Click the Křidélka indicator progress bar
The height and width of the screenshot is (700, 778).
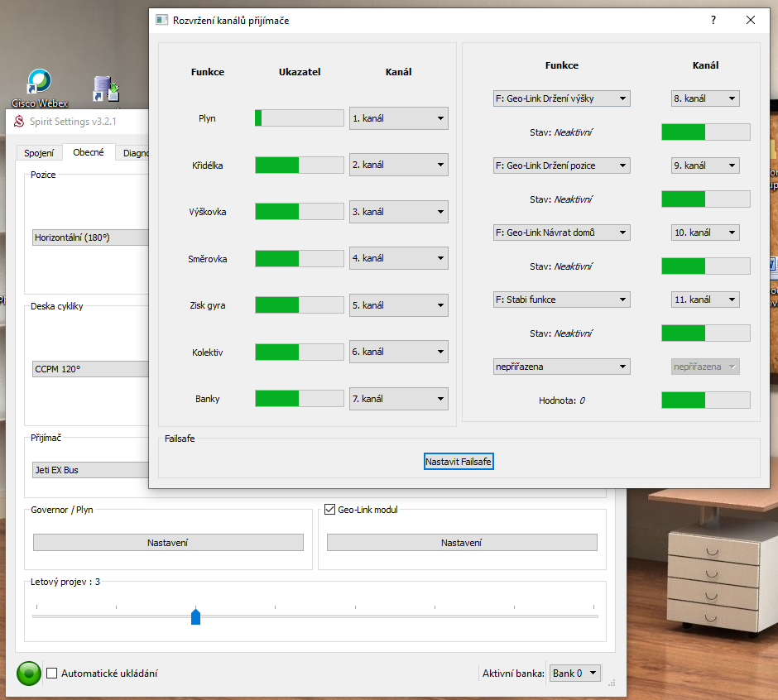(299, 165)
